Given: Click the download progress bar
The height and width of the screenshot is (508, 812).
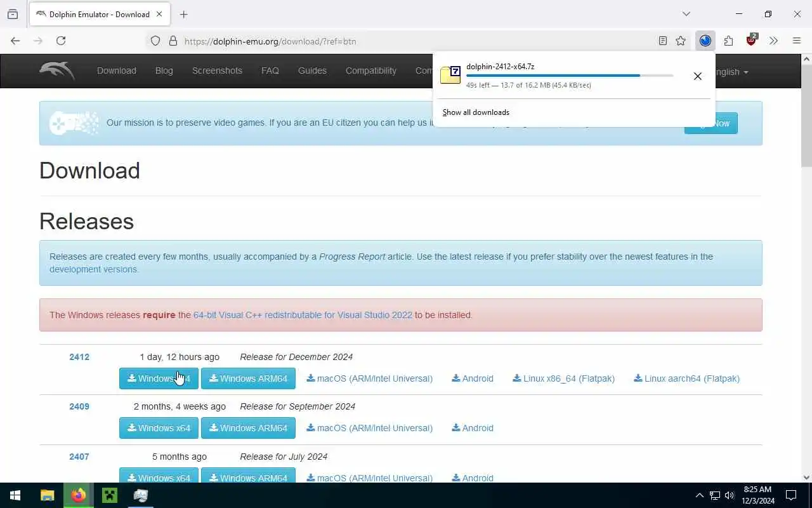Looking at the screenshot, I should [x=570, y=76].
